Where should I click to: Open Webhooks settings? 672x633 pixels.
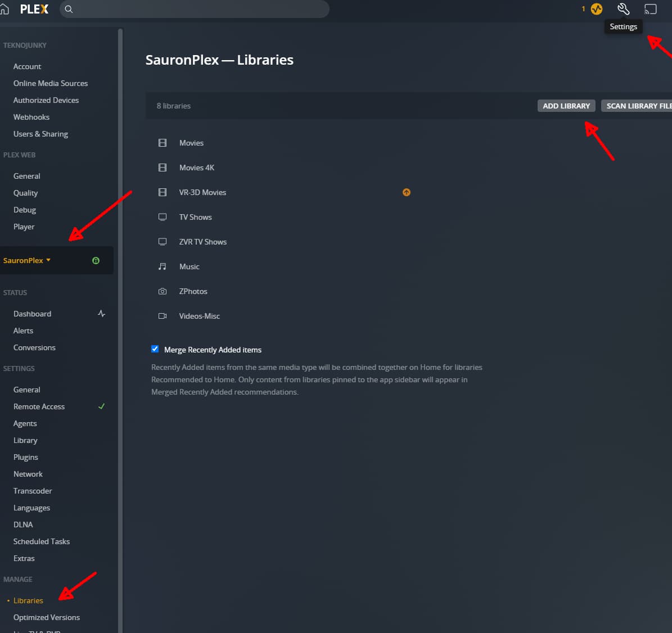tap(31, 117)
